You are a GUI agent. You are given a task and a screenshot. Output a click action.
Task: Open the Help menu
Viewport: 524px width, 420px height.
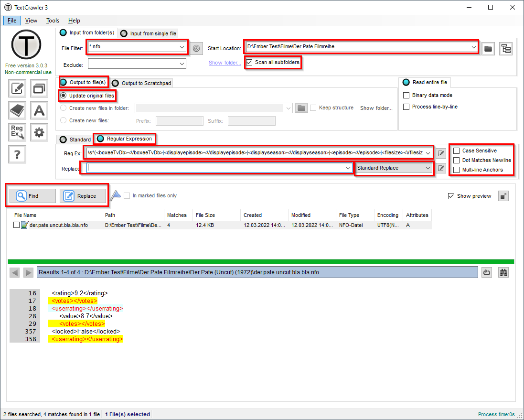coord(74,21)
